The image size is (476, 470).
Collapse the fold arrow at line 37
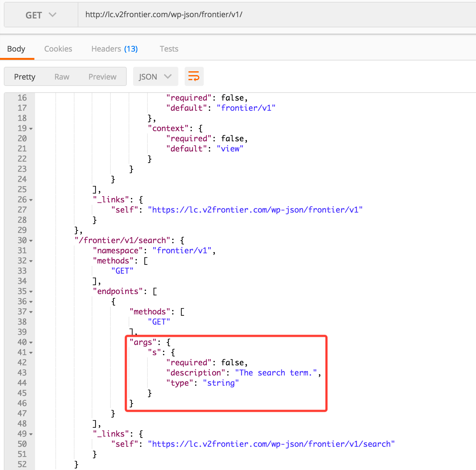click(x=31, y=312)
